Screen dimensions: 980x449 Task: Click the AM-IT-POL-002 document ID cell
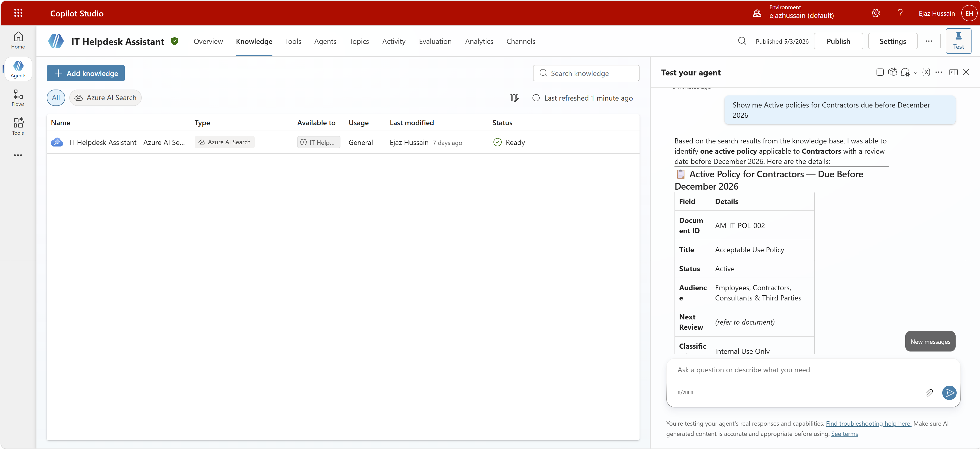[x=740, y=225]
